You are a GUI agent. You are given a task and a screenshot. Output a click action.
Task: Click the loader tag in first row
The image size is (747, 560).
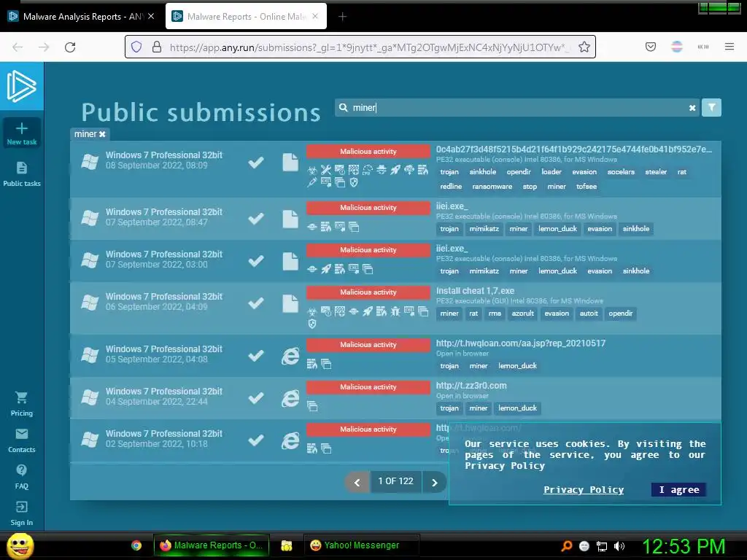[x=551, y=172]
